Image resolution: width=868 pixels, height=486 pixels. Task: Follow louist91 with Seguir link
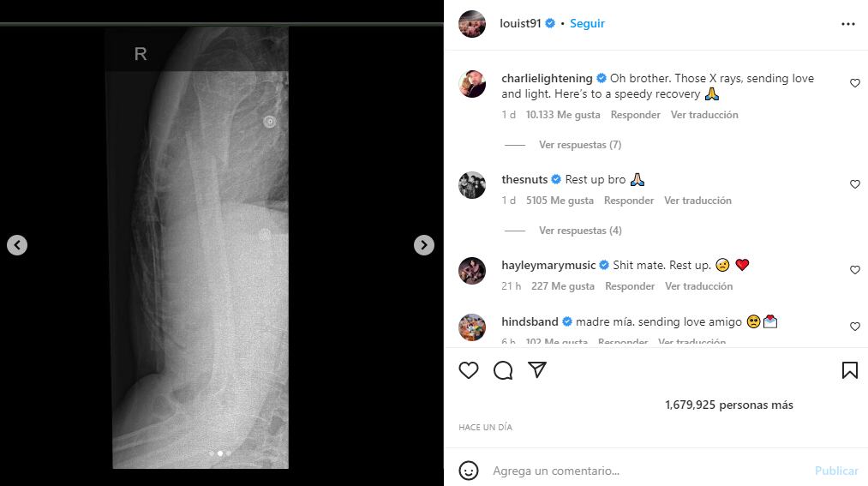coord(587,24)
